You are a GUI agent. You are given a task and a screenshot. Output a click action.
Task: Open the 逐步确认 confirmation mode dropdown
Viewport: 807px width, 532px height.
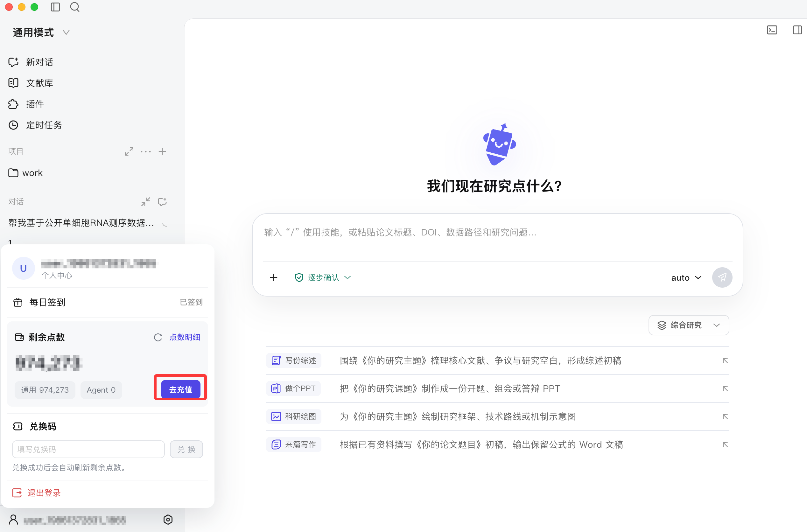point(323,277)
